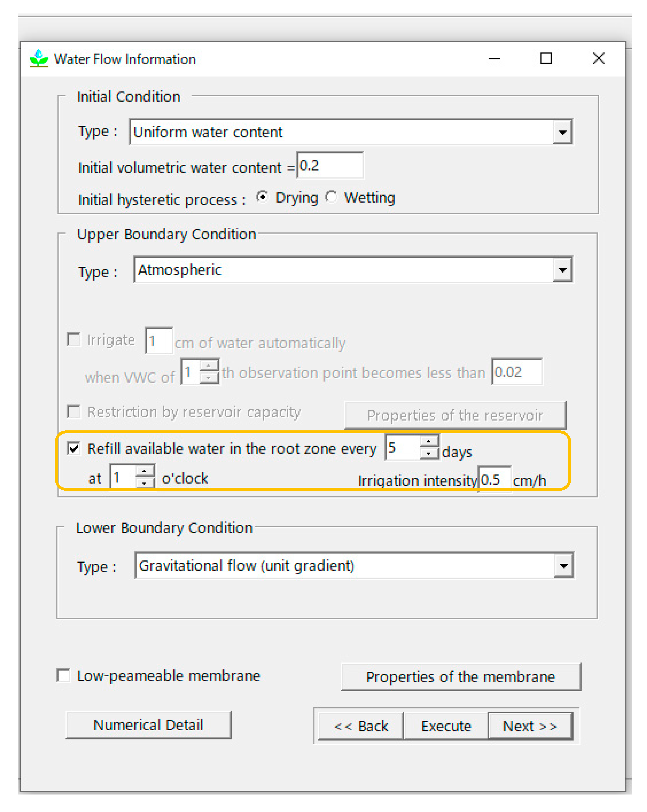The height and width of the screenshot is (812, 647).
Task: Open the Initial Condition type dropdown
Action: coord(562,132)
